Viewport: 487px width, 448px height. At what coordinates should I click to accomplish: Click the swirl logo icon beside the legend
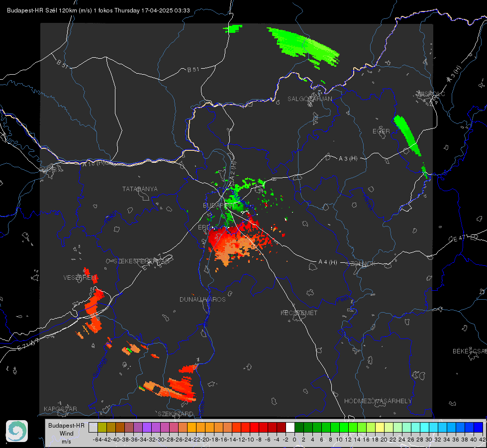tap(17, 431)
